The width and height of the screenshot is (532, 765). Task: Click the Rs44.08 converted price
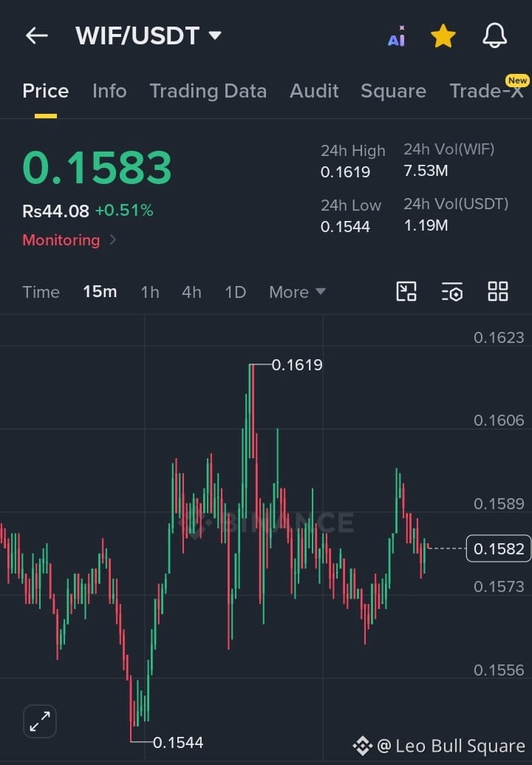pyautogui.click(x=55, y=211)
